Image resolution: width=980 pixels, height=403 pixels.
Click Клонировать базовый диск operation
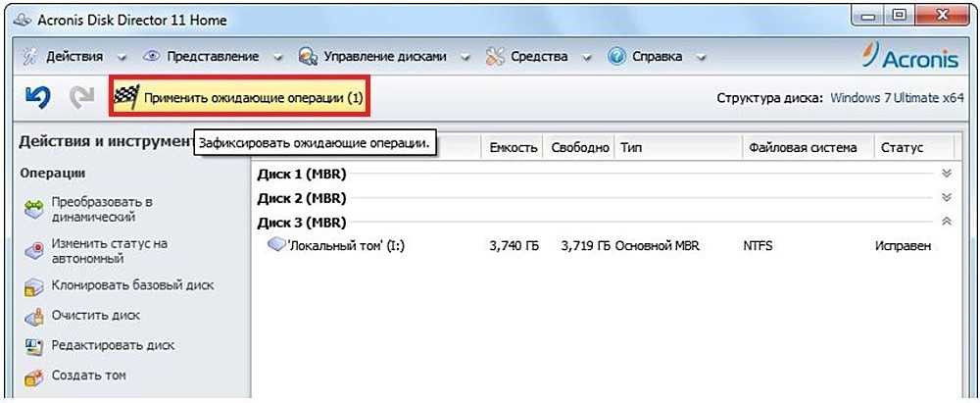[132, 285]
